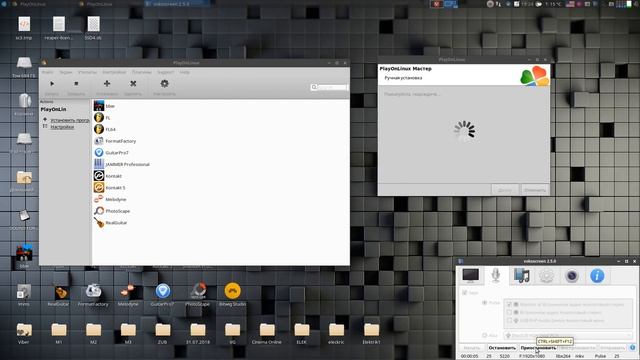Open the 31.07.2018 desktop folder
The width and height of the screenshot is (640, 360).
pos(198,333)
